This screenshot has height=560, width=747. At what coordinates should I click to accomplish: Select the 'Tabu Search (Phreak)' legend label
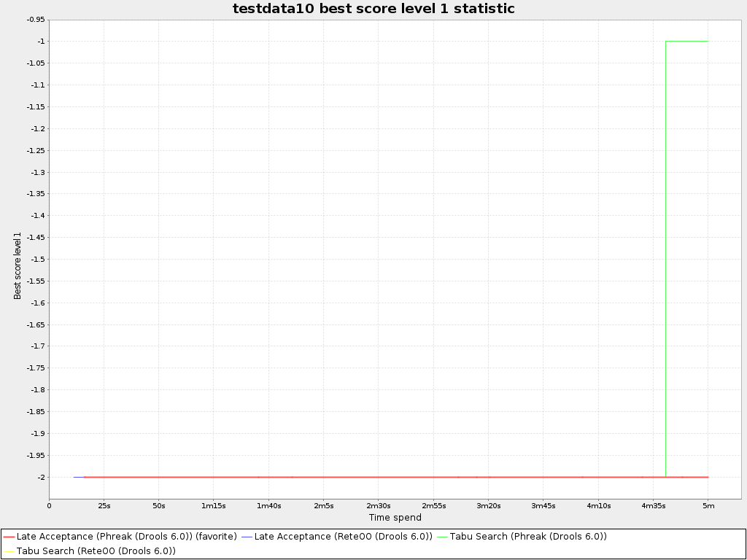[x=528, y=537]
